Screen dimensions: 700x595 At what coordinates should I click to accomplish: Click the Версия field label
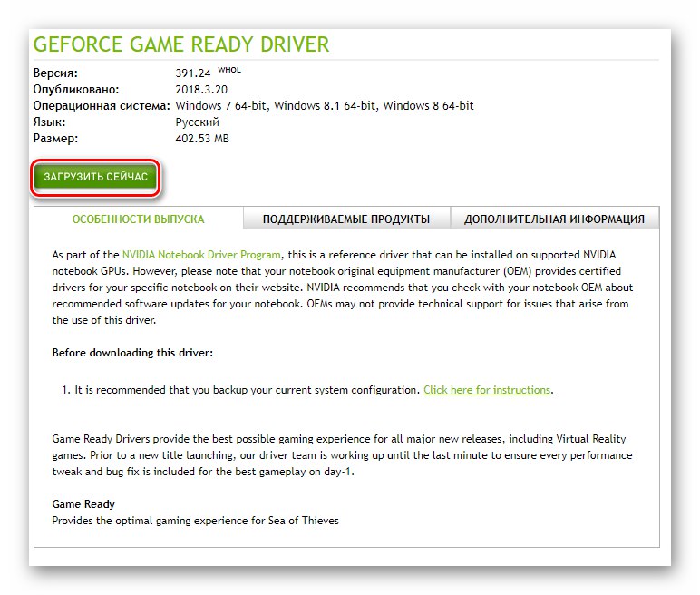click(x=55, y=73)
